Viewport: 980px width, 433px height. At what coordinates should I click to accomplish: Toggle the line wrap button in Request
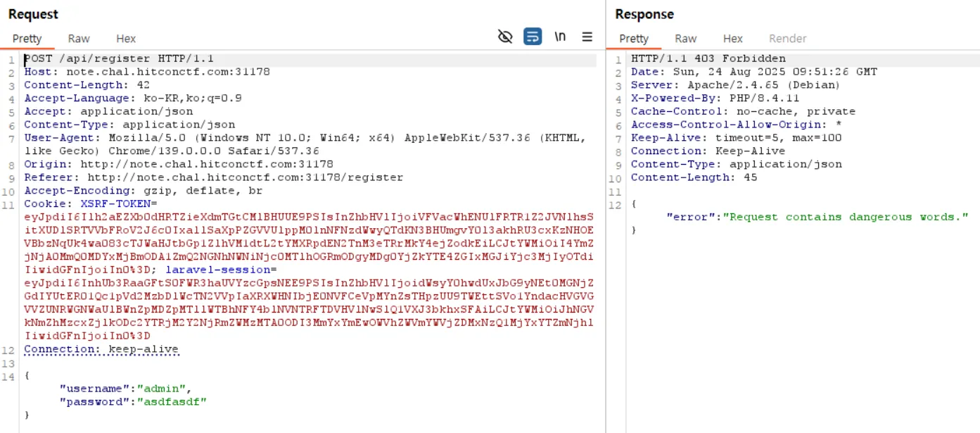pos(533,37)
